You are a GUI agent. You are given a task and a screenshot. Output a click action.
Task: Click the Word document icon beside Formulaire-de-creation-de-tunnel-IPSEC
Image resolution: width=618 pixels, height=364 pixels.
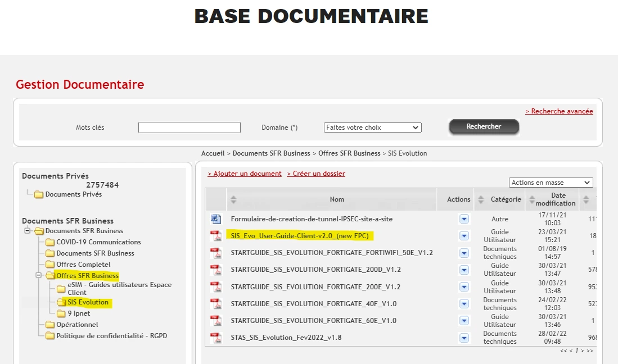(215, 218)
